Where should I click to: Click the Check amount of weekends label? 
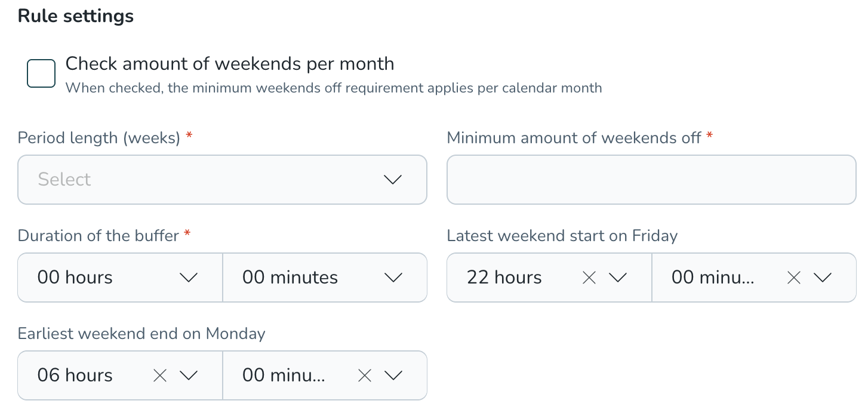click(230, 64)
